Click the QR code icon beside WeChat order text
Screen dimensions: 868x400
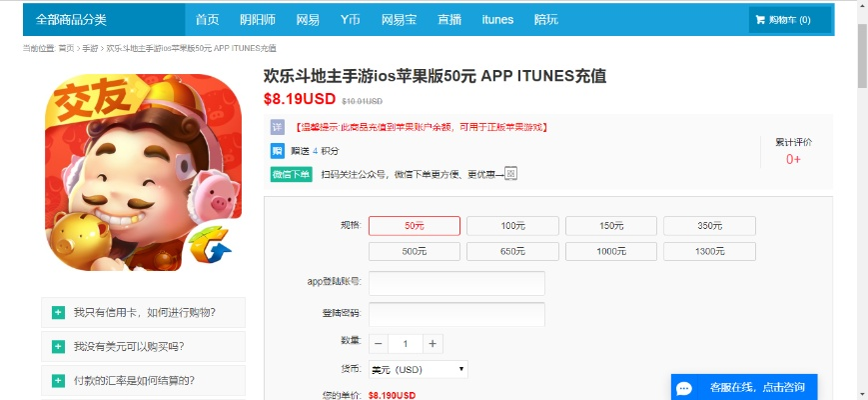(511, 174)
